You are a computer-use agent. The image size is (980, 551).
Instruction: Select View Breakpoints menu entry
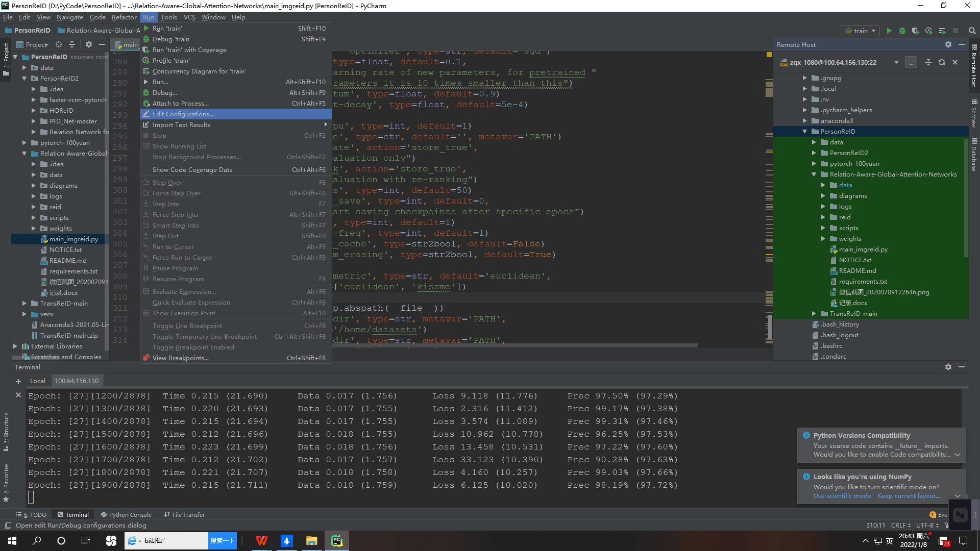pyautogui.click(x=236, y=358)
